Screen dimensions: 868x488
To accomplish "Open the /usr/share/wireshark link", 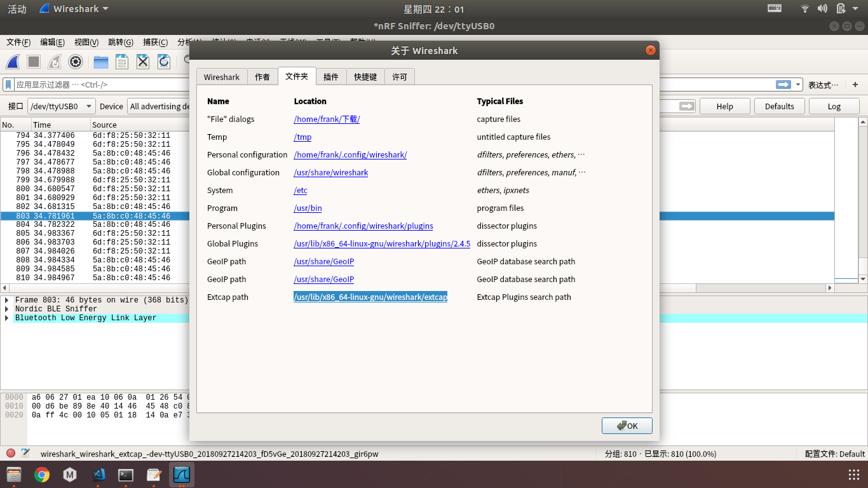I will [x=331, y=172].
